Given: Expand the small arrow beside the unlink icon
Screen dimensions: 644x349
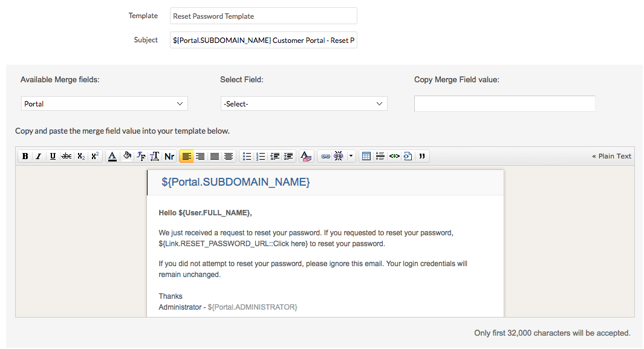Looking at the screenshot, I should [x=351, y=156].
